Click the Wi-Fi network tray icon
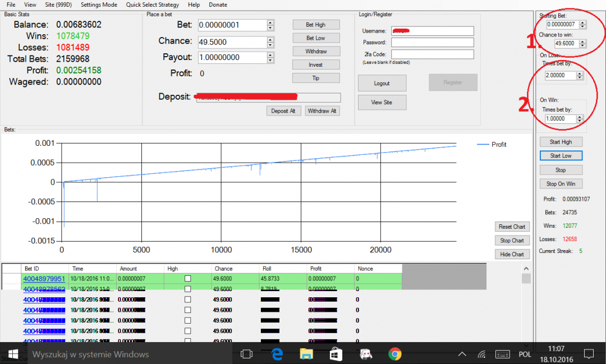The height and width of the screenshot is (364, 606). 481,354
